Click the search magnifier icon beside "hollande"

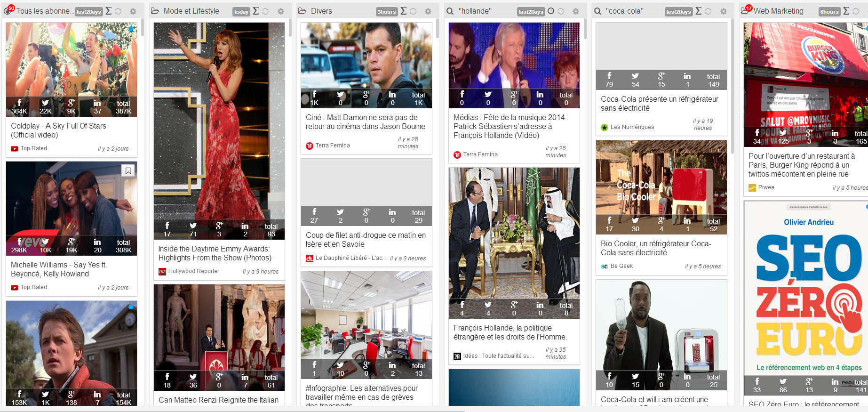click(x=450, y=11)
